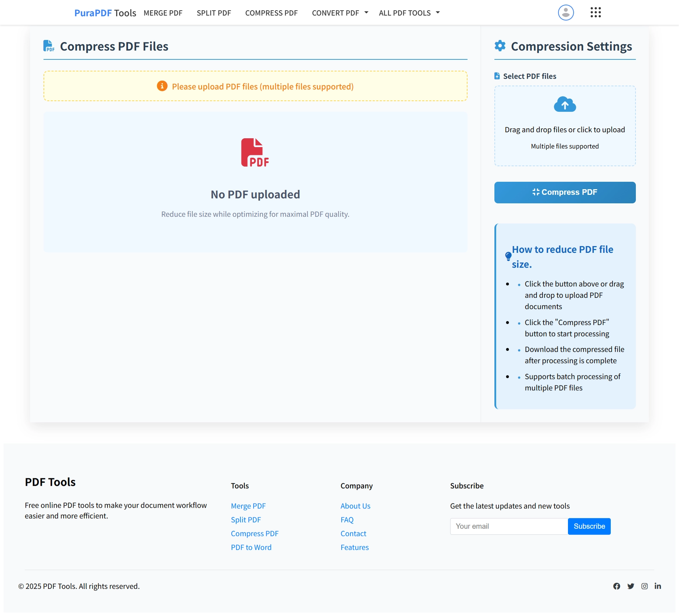679x616 pixels.
Task: Open the Facebook icon in footer
Action: pos(617,586)
